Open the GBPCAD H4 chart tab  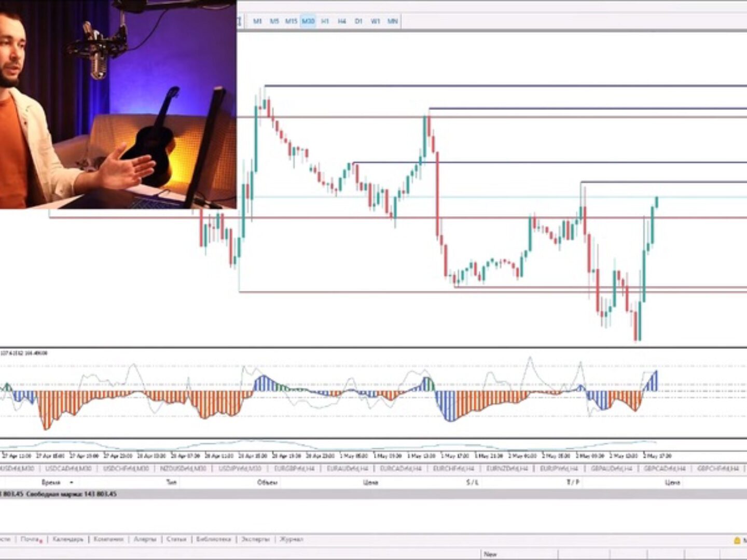(x=665, y=468)
